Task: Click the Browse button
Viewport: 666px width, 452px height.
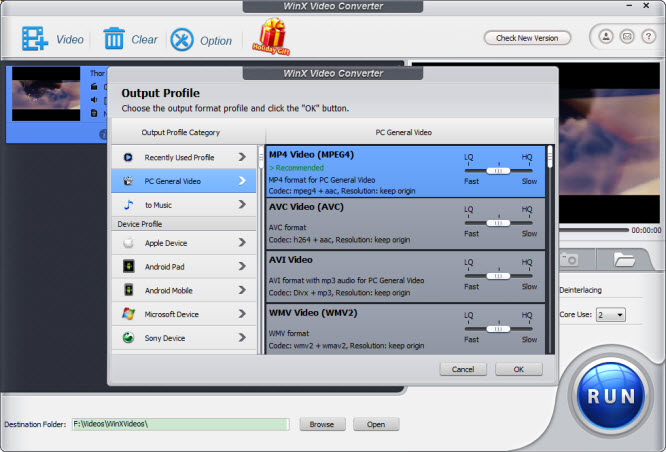Action: point(322,424)
